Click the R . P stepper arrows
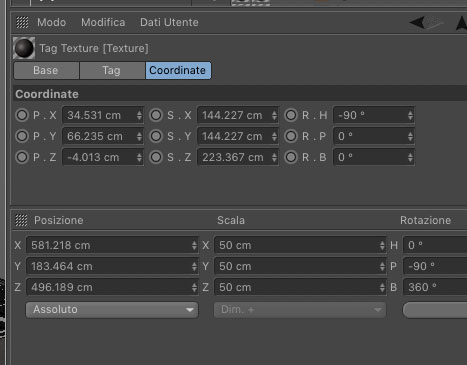 coord(410,136)
